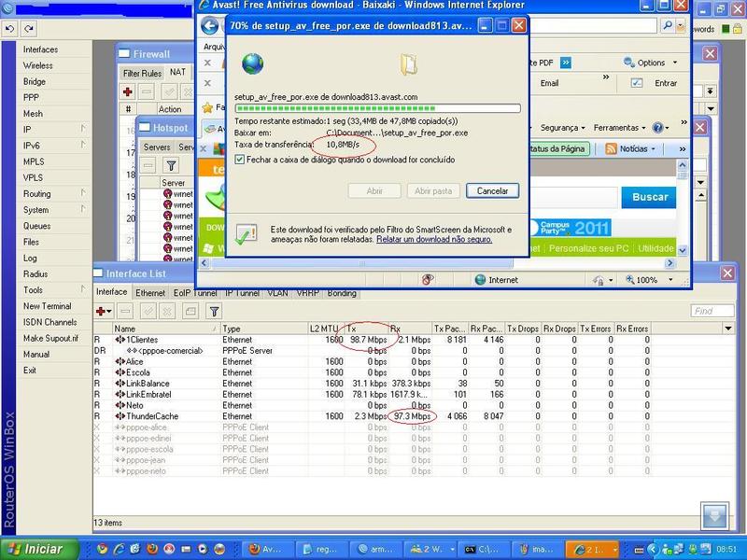Click the Entrar button in IE toolbar

(x=665, y=83)
